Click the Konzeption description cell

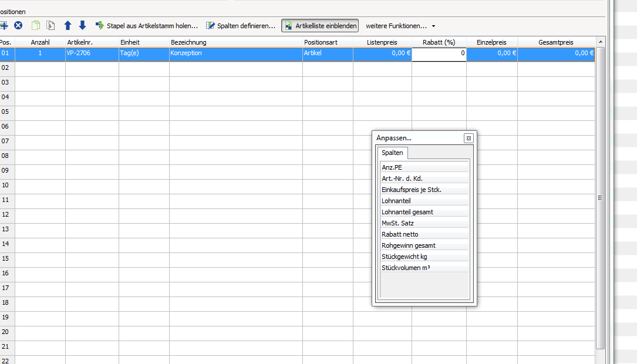click(236, 53)
